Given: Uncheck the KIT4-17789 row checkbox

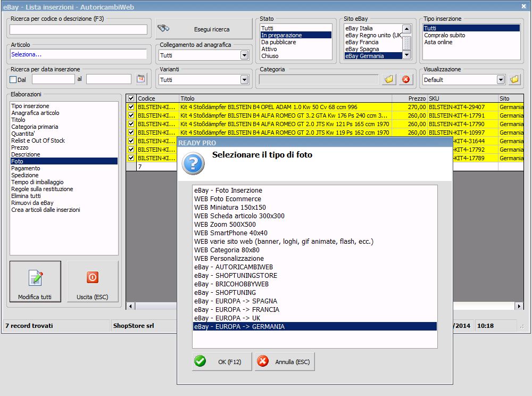Looking at the screenshot, I should click(131, 158).
